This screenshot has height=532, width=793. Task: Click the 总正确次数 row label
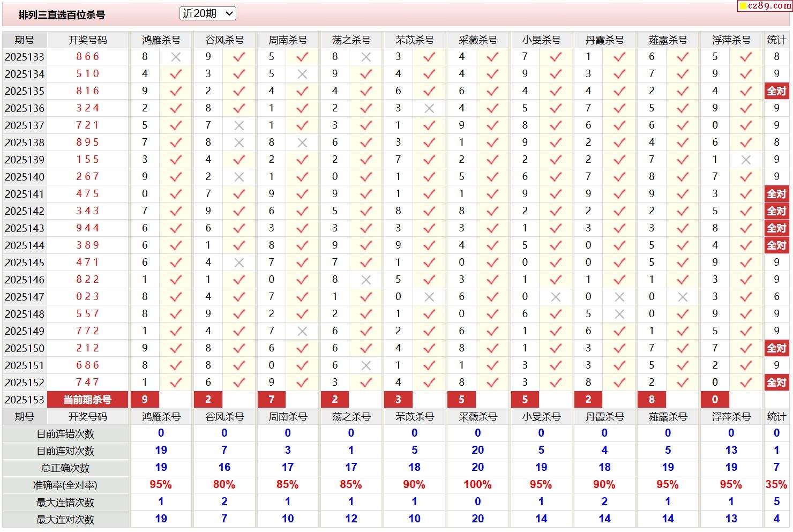[65, 468]
